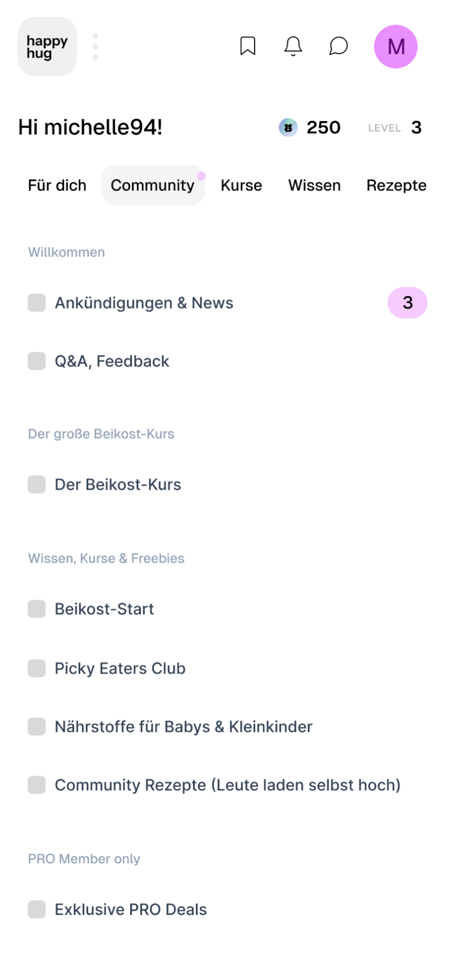Open the Wissen tab
The width and height of the screenshot is (450, 980).
314,185
